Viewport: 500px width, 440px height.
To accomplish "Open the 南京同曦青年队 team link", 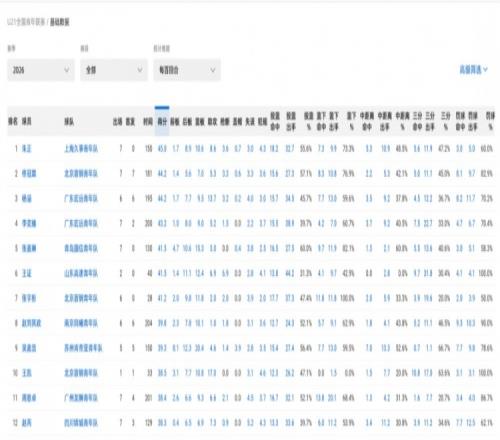I will click(81, 323).
